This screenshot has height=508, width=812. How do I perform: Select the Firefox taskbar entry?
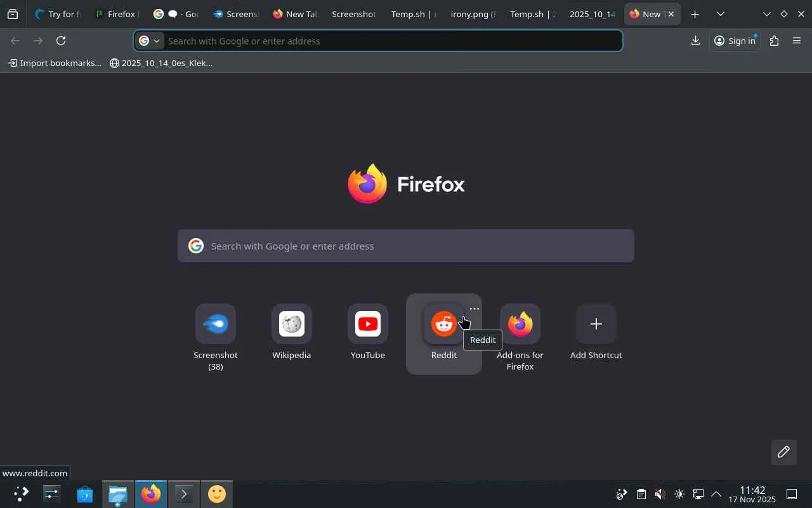pos(151,494)
